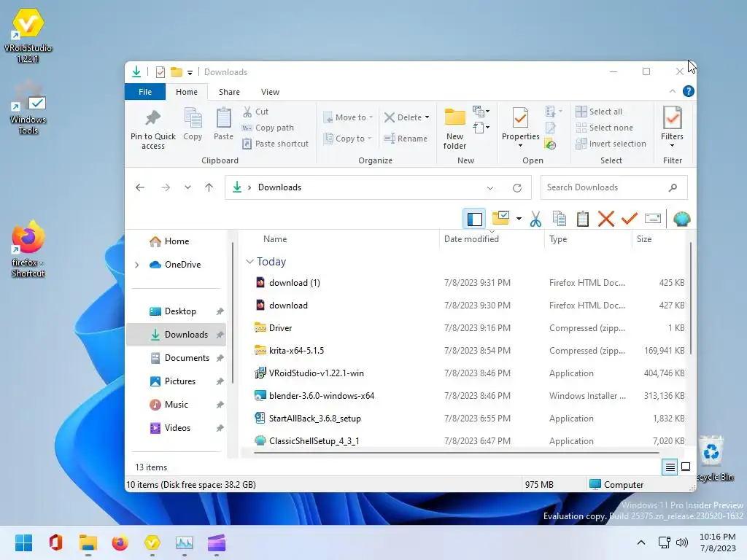Expand the address bar history dropdown
The height and width of the screenshot is (560, 747).
click(x=489, y=187)
